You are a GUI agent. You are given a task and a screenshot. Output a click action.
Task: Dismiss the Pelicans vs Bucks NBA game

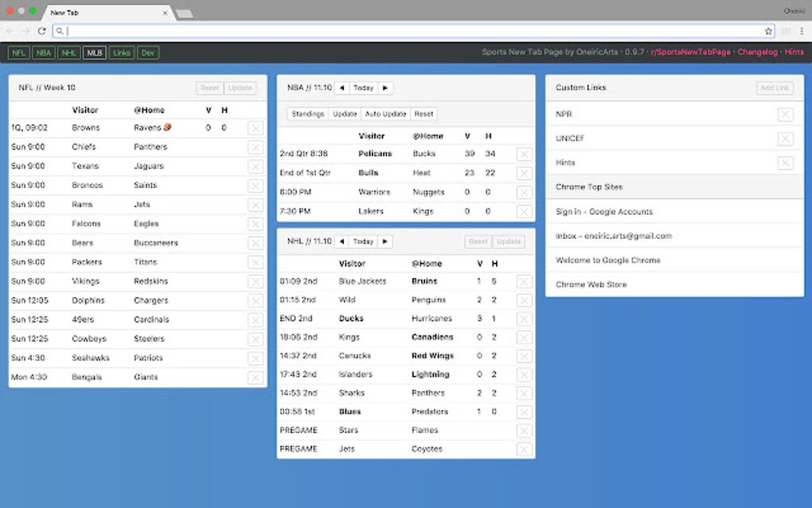(x=524, y=154)
